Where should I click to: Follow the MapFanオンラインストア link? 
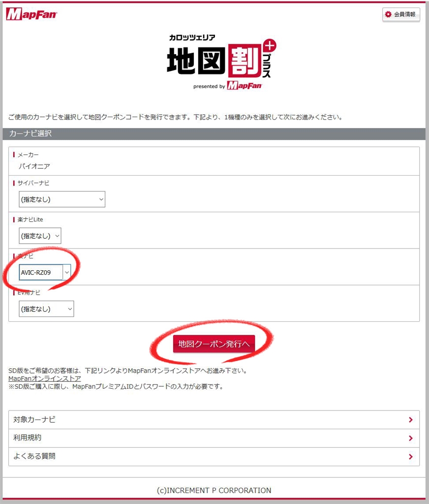coord(45,378)
